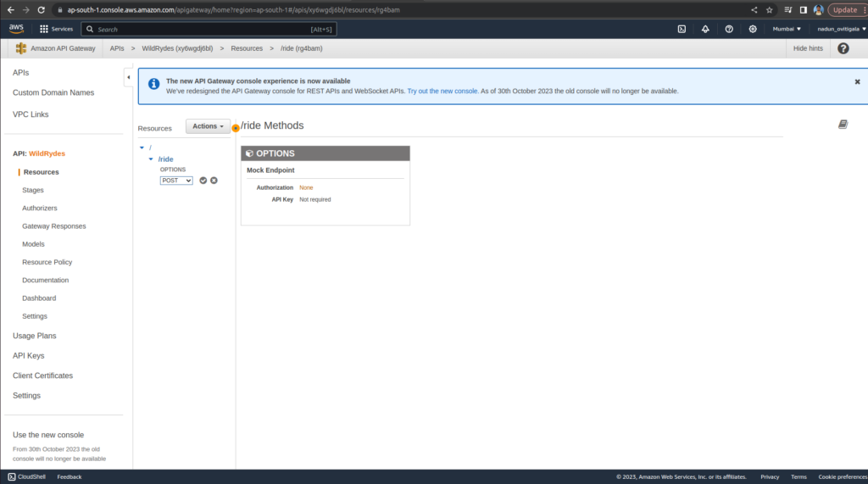Collapse the root / resource tree
The image size is (868, 484).
point(142,147)
